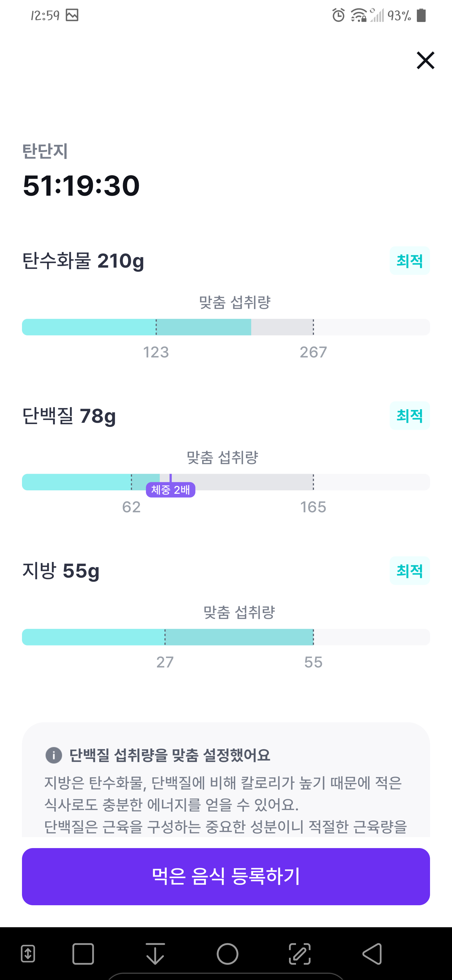Tap the 최적 badge for 탄수화물

pos(409,261)
